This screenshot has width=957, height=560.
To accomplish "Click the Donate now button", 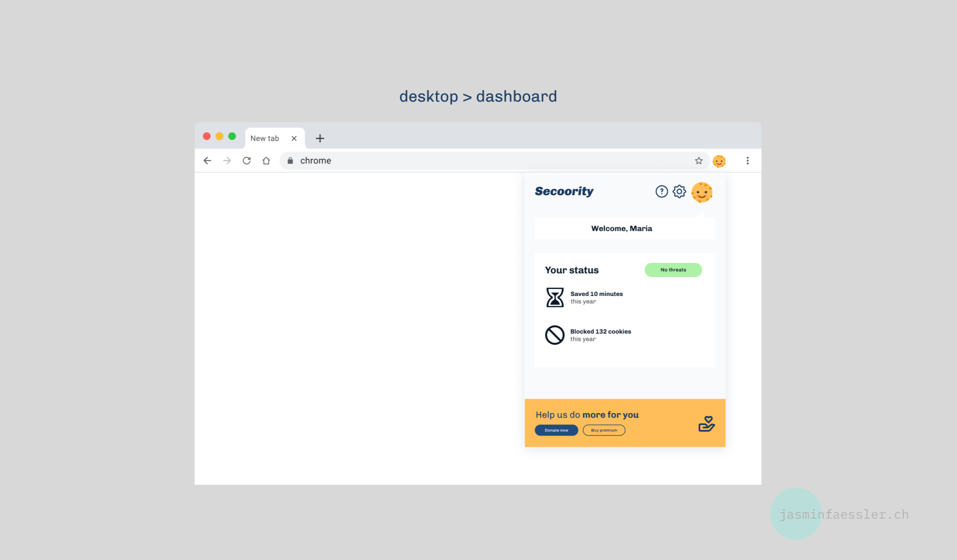I will click(556, 430).
